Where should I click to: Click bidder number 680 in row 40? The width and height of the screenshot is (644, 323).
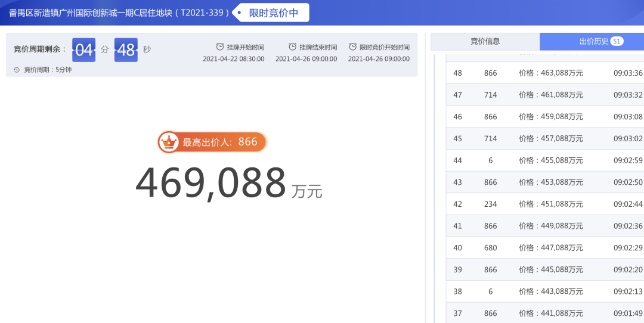click(x=490, y=248)
